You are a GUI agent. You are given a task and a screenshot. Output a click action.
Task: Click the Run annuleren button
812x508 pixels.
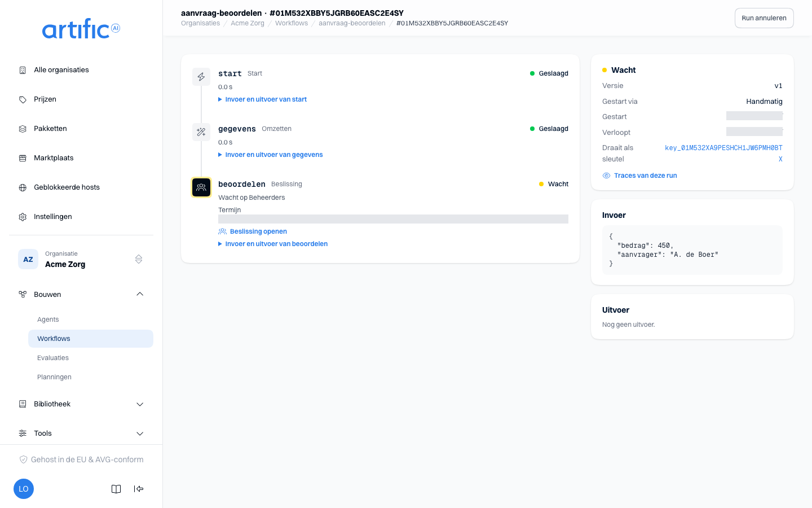tap(764, 18)
